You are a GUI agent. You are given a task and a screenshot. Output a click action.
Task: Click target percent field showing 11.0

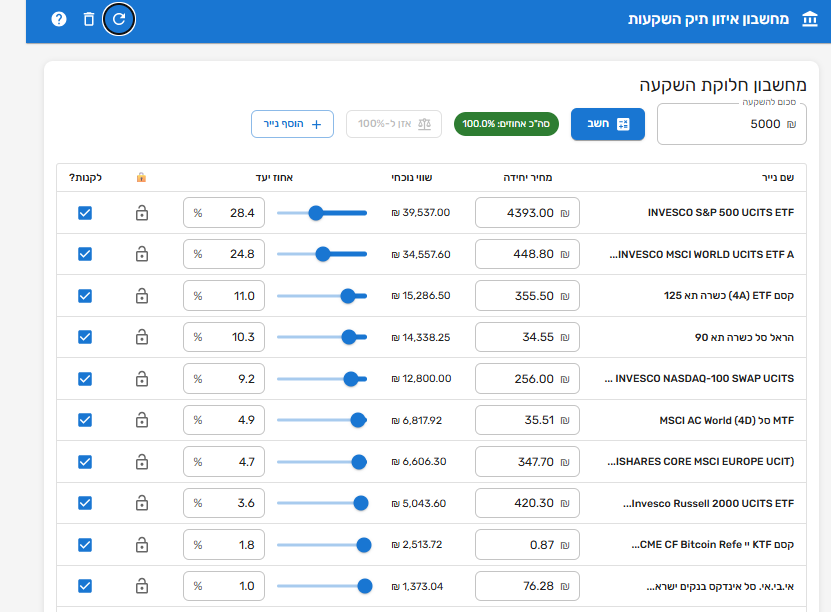coord(224,296)
